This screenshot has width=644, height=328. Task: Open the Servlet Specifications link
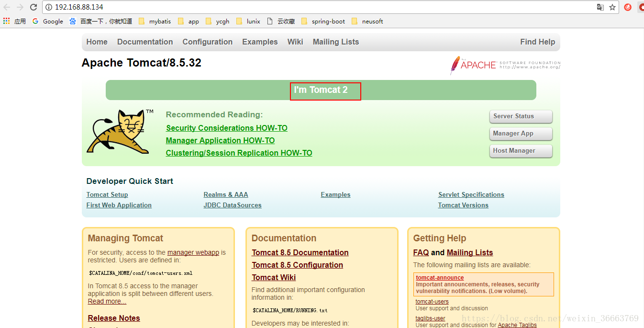(x=471, y=194)
